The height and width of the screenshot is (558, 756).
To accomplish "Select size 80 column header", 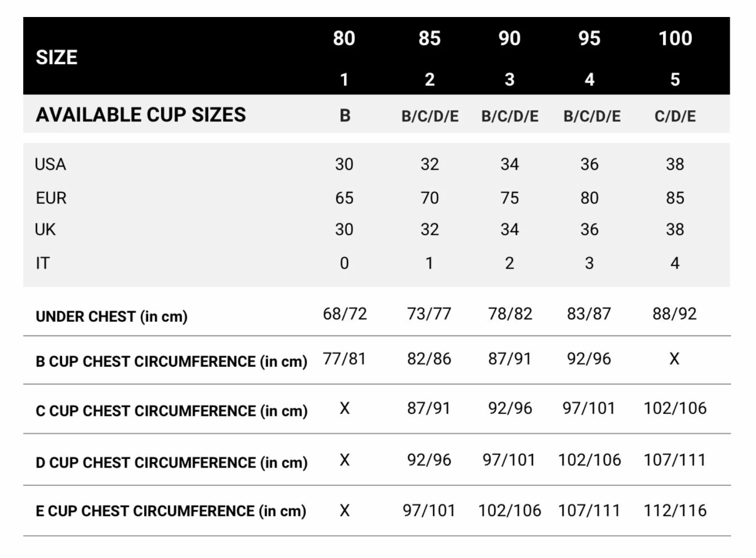I will [344, 38].
